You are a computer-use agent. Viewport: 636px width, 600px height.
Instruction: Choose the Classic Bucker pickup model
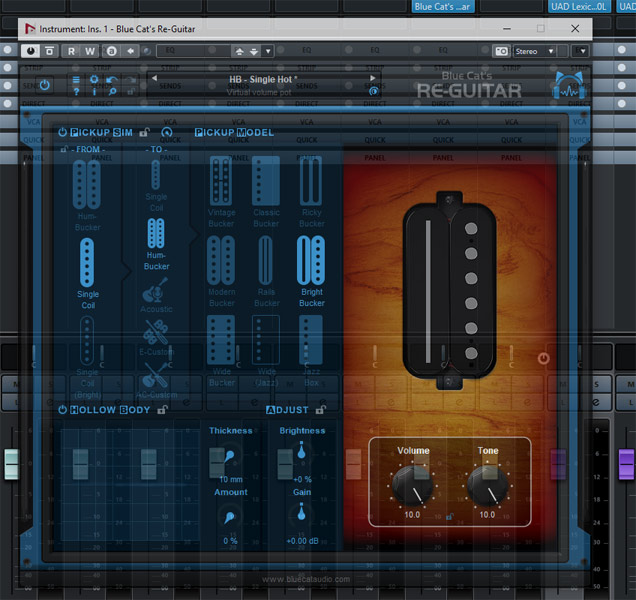coord(266,184)
